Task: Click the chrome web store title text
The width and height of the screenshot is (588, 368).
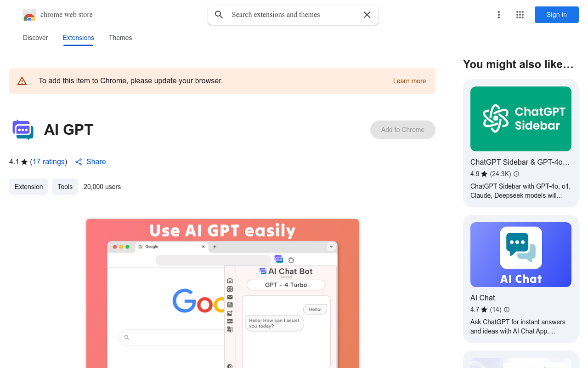Action: [x=67, y=15]
